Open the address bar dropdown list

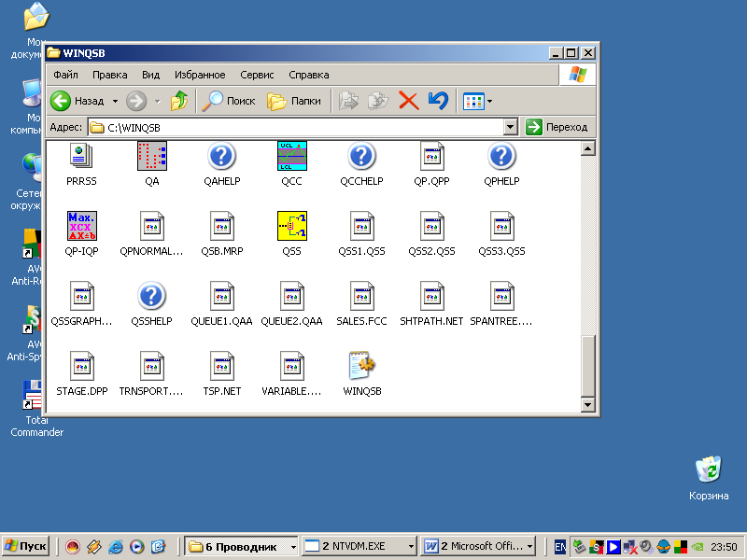pos(510,127)
